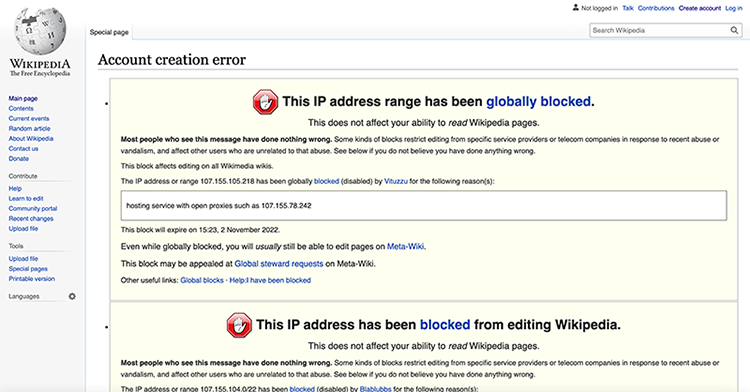
Task: Click the stop-hand icon beside 'globally blocked'
Action: click(265, 102)
